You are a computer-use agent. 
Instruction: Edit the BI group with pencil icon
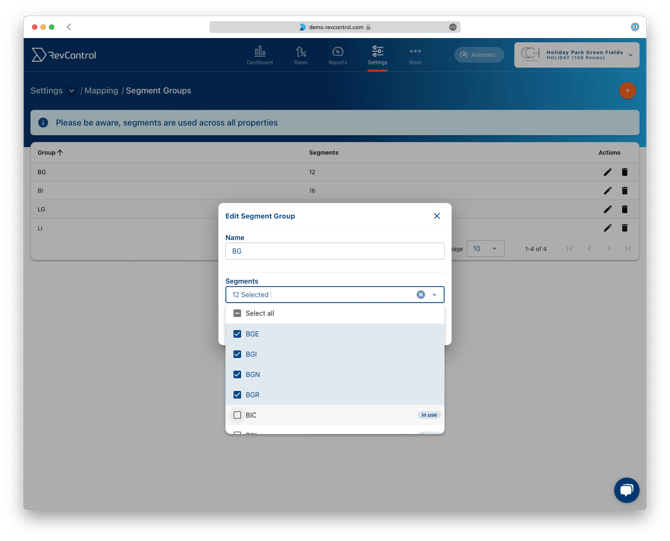[x=607, y=191]
